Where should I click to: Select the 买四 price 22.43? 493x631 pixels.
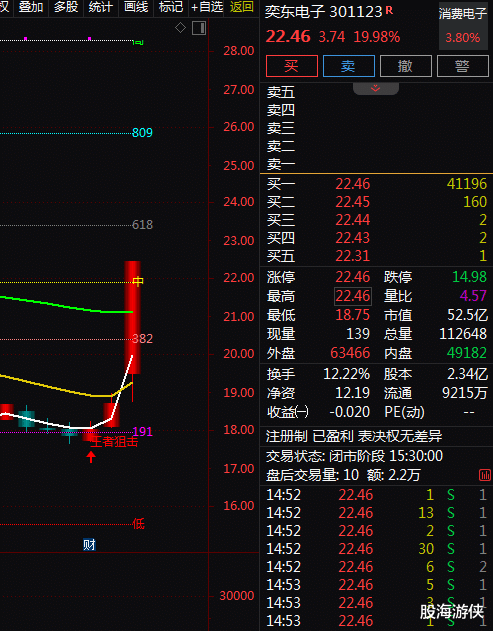coord(353,238)
